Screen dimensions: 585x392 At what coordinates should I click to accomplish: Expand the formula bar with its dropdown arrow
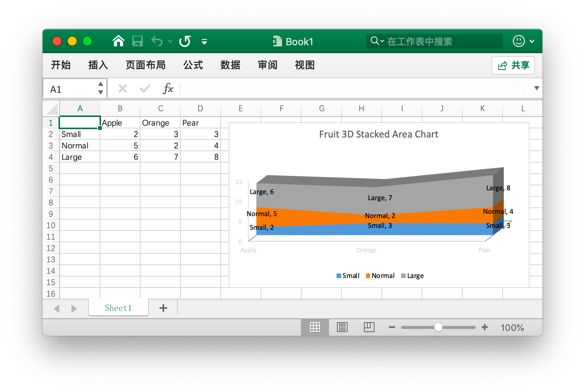[537, 89]
